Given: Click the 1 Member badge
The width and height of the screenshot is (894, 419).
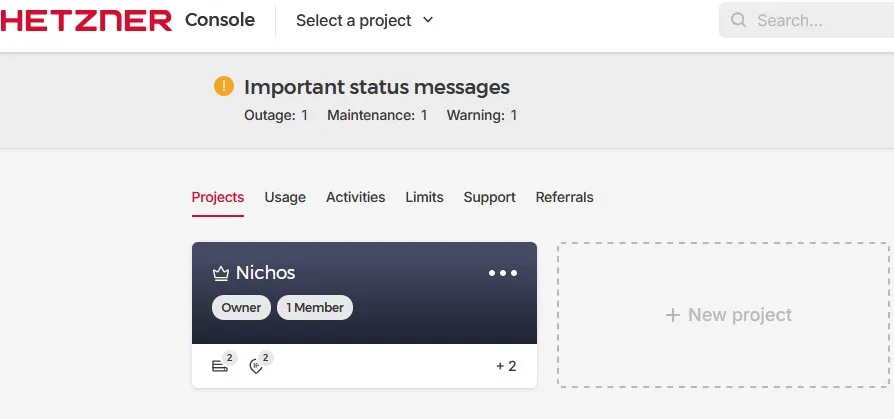Looking at the screenshot, I should (315, 308).
